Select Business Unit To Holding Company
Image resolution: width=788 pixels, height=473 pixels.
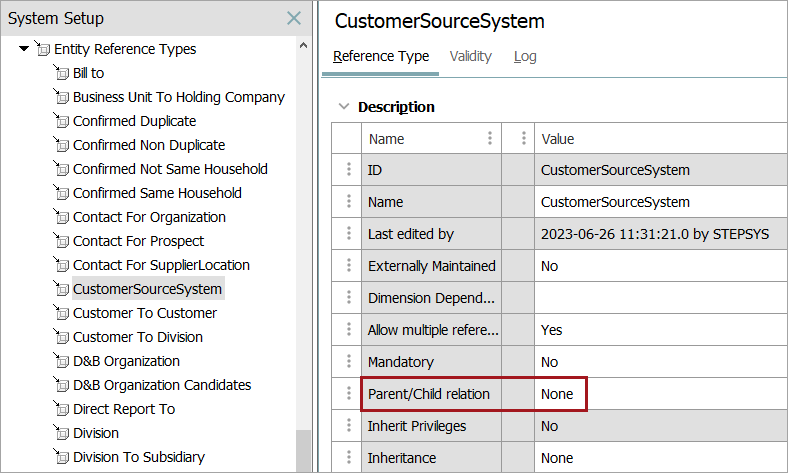[x=179, y=97]
